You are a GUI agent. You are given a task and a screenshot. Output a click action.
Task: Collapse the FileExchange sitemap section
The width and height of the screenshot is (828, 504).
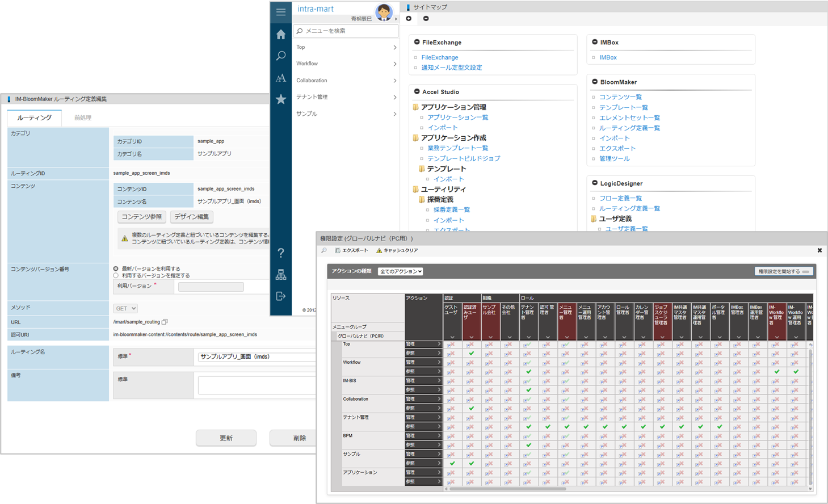[417, 42]
